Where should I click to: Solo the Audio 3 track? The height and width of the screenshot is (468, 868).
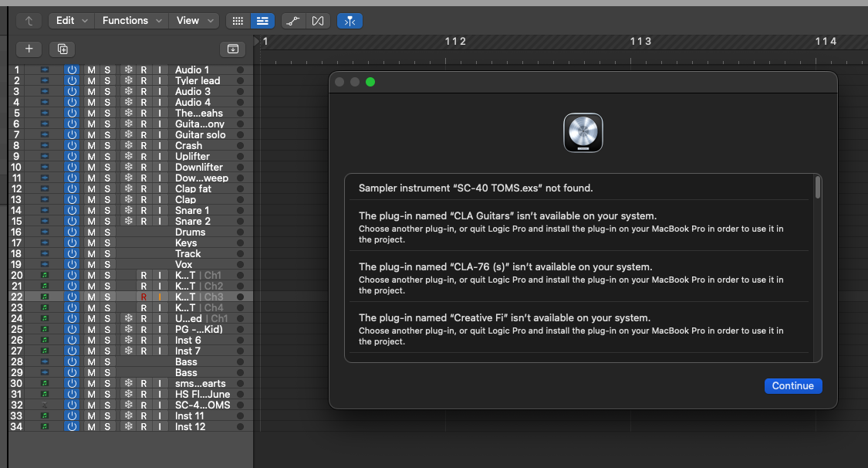click(x=107, y=91)
